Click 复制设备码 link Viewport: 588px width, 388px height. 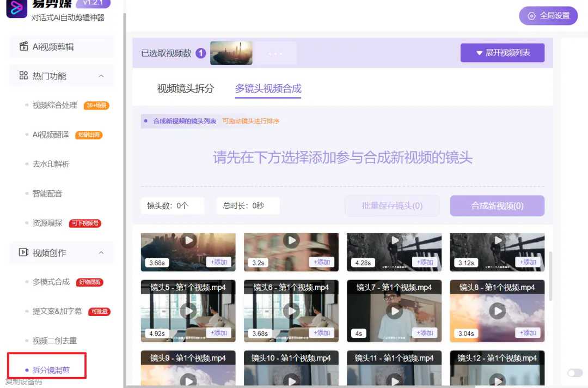point(23,382)
